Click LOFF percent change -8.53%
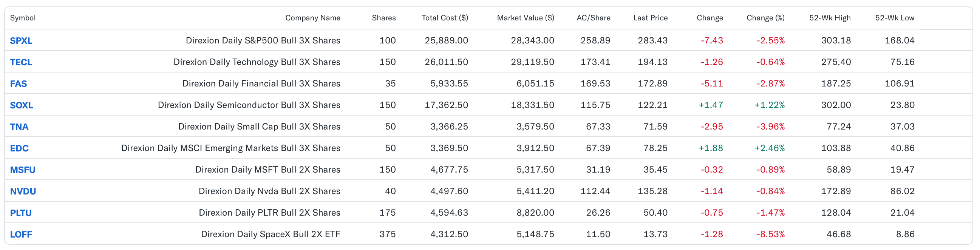This screenshot has width=980, height=250. point(770,234)
